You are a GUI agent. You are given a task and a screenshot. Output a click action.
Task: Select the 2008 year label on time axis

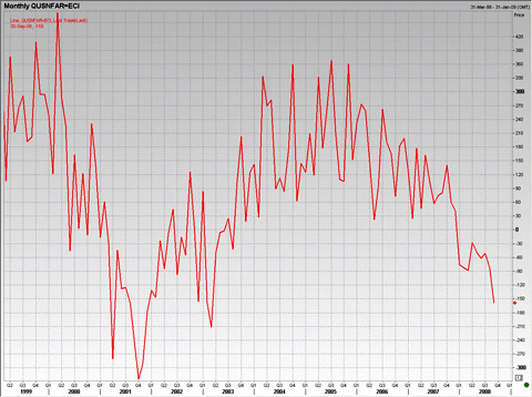(484, 391)
